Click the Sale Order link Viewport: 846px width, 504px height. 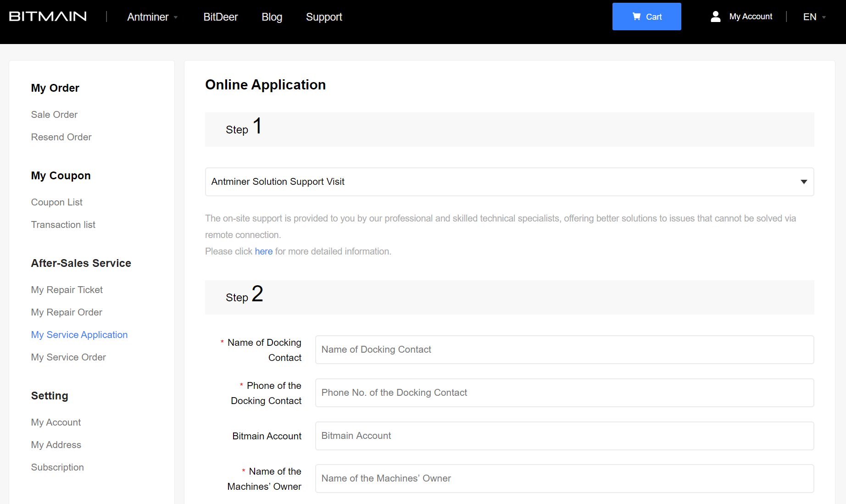point(54,115)
